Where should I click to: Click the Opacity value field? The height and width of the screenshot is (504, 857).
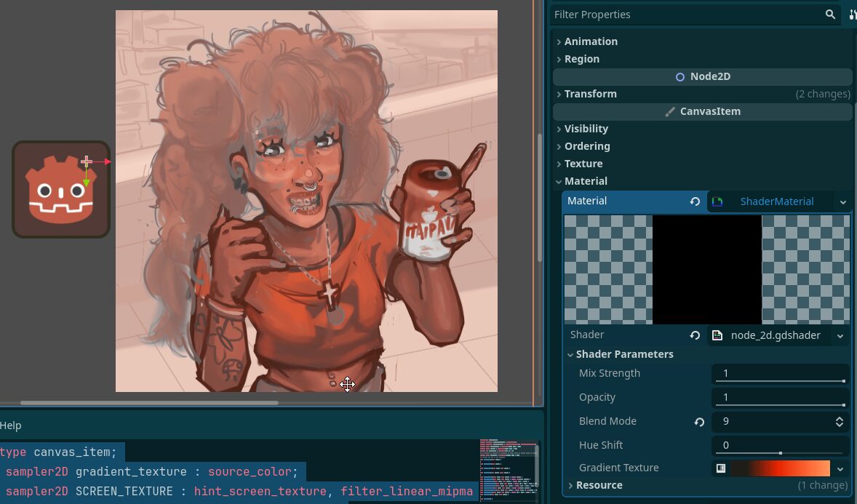[780, 397]
